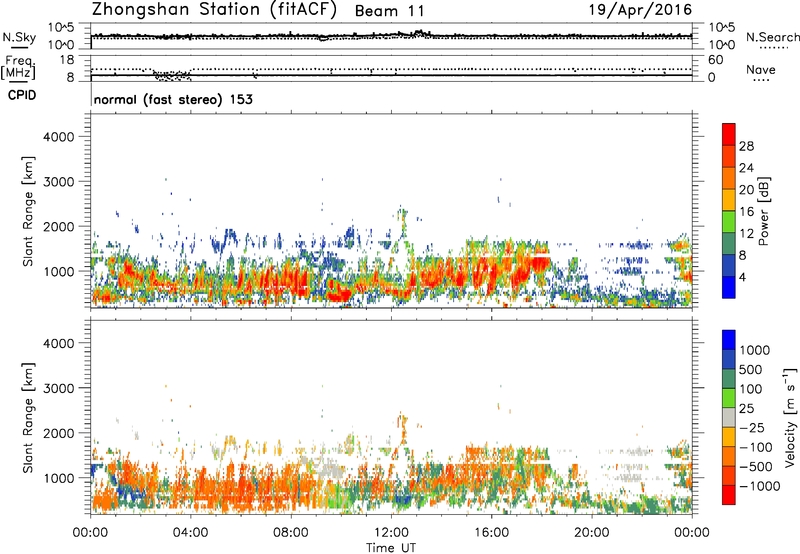Click the '4000' tick on power panel
Screen dimensions: 800x554
tap(59, 137)
